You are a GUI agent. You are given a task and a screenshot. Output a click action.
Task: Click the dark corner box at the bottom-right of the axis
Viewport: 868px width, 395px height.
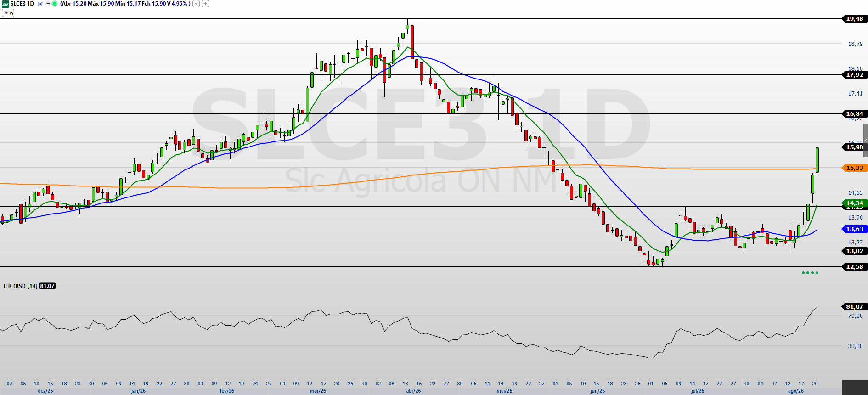click(855, 388)
